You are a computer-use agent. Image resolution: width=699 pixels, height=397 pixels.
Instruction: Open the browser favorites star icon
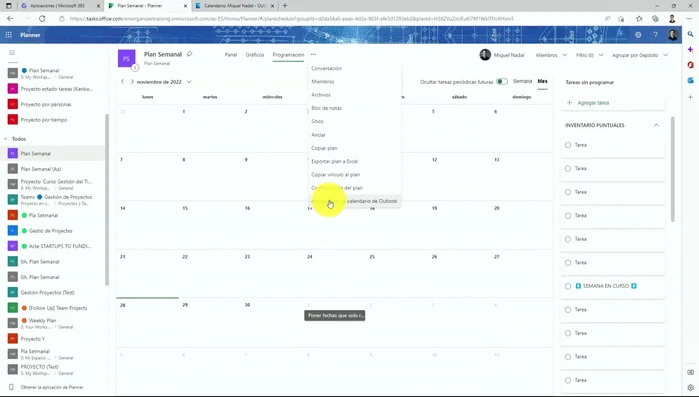(x=639, y=19)
